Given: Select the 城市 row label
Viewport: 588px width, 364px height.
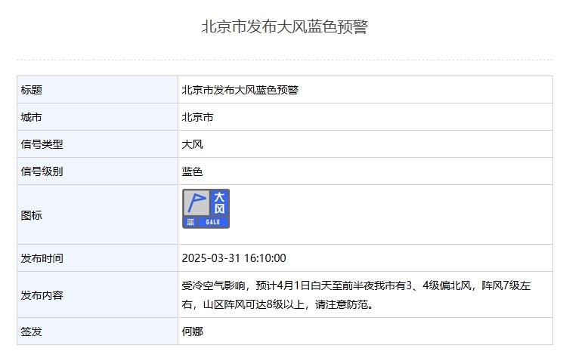Looking at the screenshot, I should (x=32, y=117).
